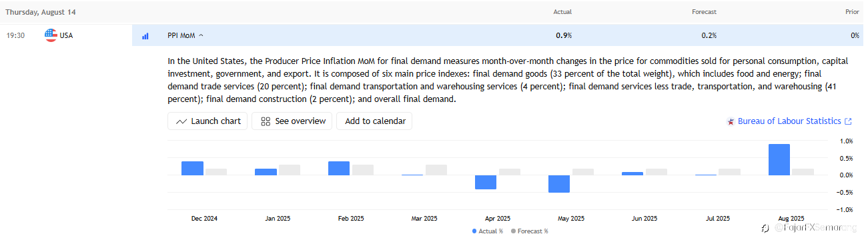Click the Launch chart button

(x=207, y=121)
